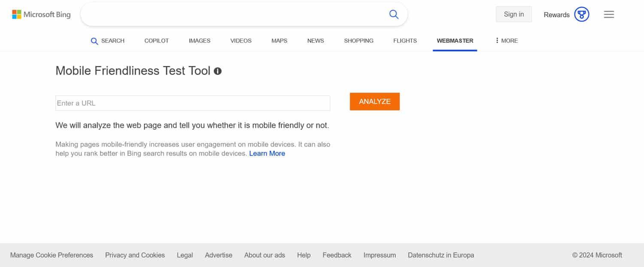The width and height of the screenshot is (644, 267).
Task: Click inside the top Bing search box
Action: pos(232,15)
